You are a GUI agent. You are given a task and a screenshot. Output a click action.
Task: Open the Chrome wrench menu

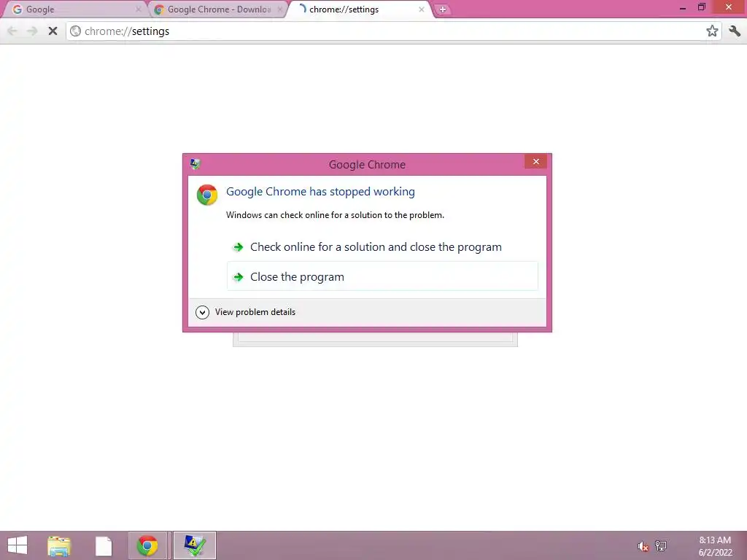click(x=735, y=31)
